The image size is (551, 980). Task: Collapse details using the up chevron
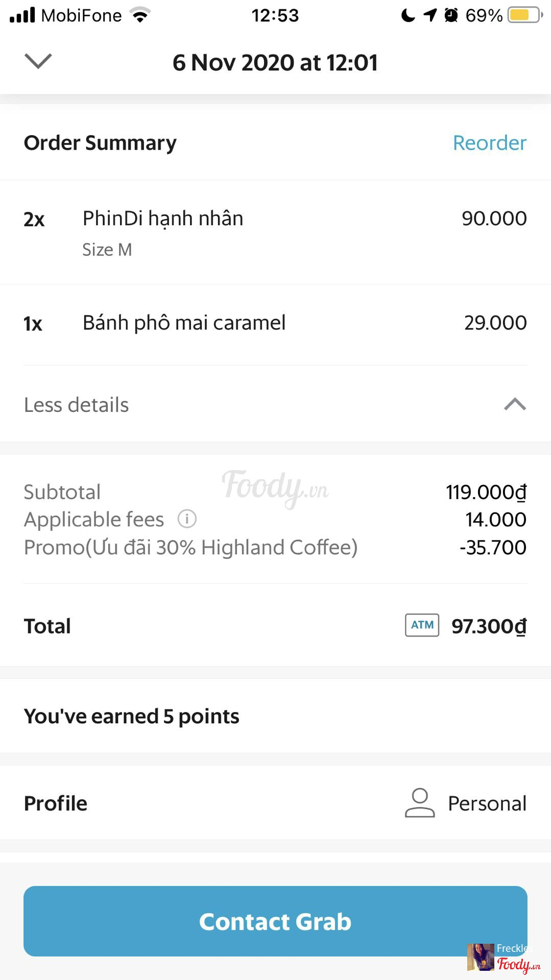pyautogui.click(x=515, y=404)
